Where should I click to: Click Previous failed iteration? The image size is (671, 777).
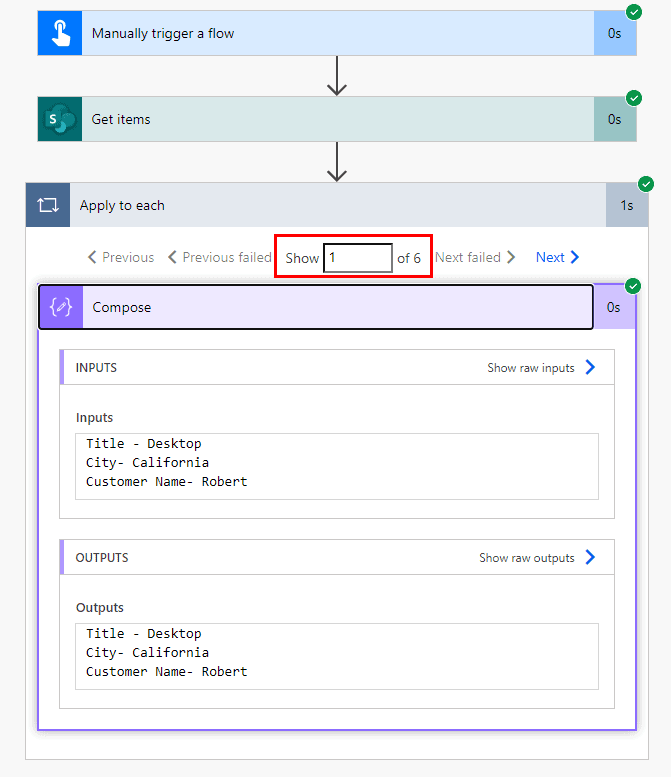click(220, 257)
